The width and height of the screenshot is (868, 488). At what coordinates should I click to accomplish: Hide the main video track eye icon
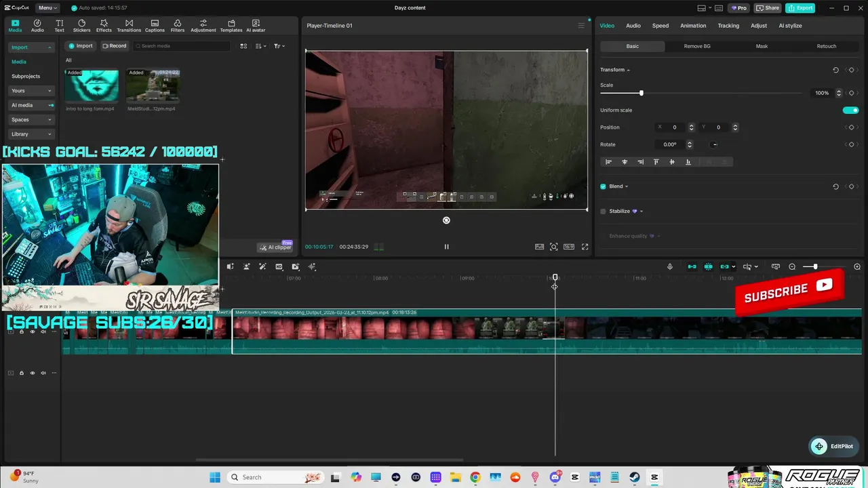[32, 332]
